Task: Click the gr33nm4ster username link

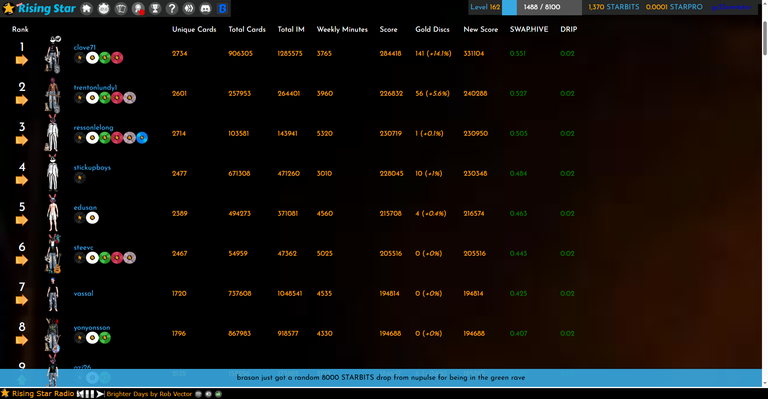Action: tap(731, 7)
